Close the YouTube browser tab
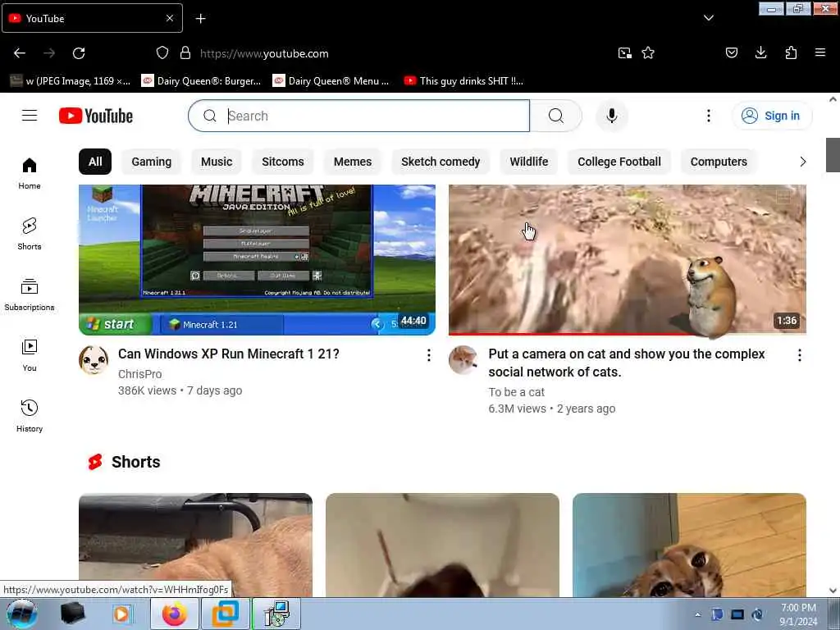This screenshot has height=630, width=840. pyautogui.click(x=170, y=18)
